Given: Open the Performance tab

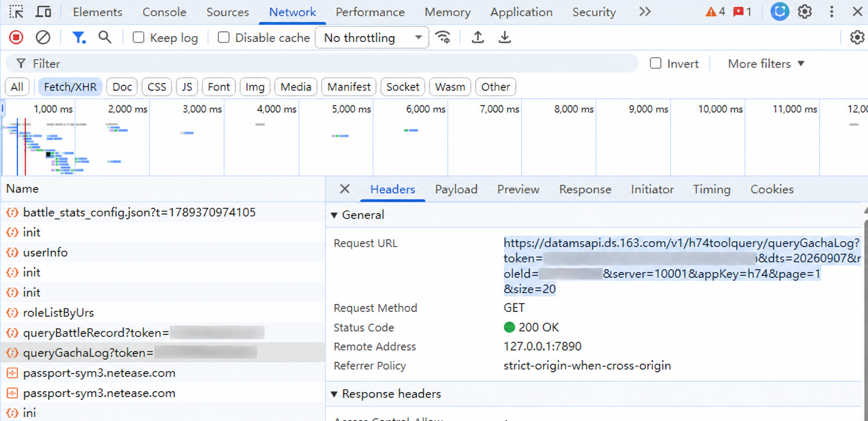Looking at the screenshot, I should pos(370,12).
